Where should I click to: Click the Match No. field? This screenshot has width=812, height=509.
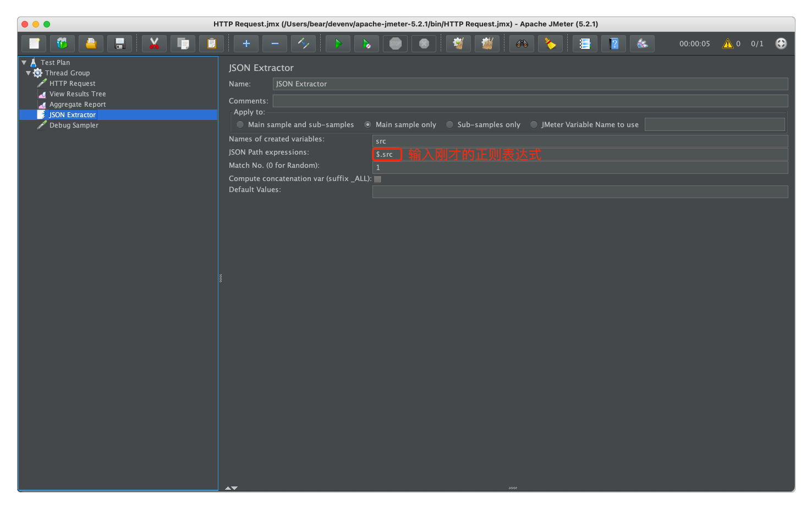click(580, 167)
